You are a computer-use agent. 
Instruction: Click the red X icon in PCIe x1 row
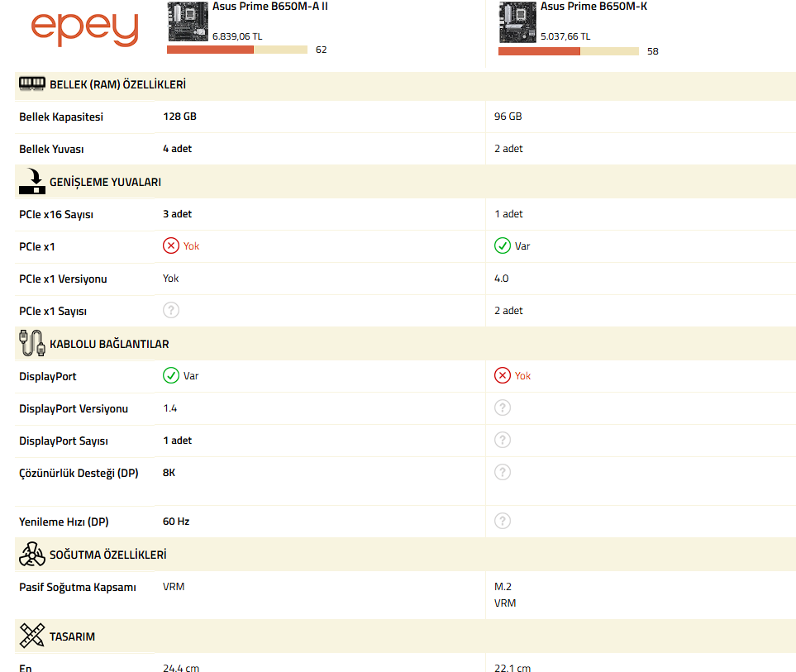[x=171, y=245]
